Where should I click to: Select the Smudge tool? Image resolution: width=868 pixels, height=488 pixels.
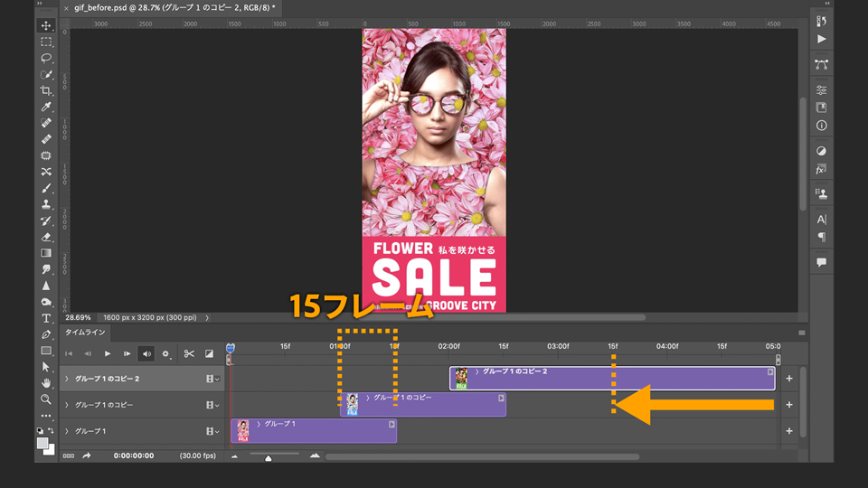coord(46,269)
